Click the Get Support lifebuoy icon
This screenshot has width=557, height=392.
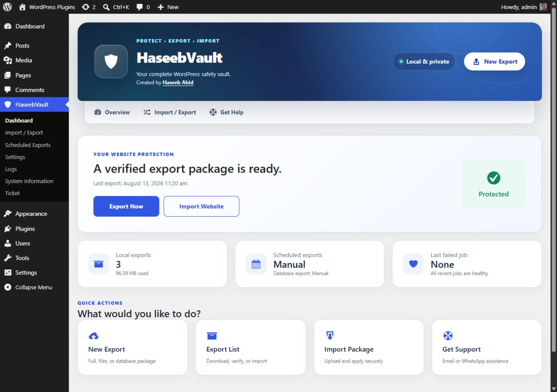(448, 335)
